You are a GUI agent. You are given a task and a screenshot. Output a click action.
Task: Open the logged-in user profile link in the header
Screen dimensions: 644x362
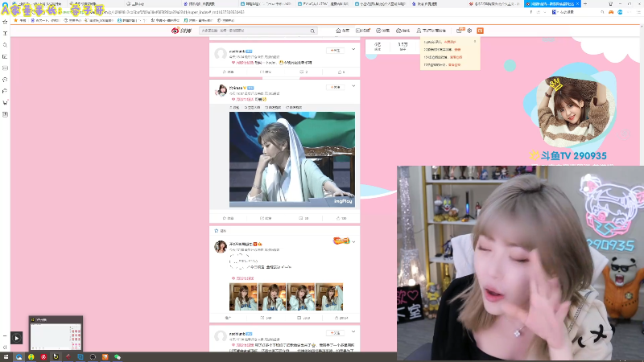point(431,31)
